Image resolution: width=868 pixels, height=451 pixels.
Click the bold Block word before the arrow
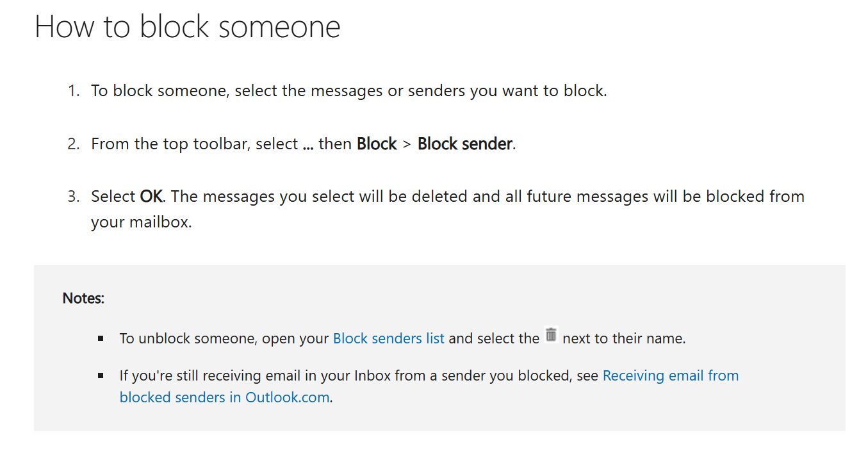point(377,143)
